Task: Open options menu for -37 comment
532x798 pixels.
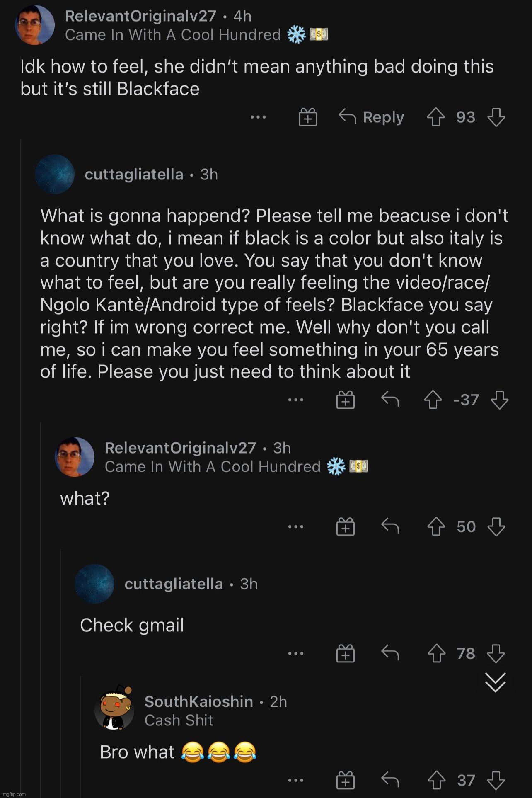Action: coord(296,400)
